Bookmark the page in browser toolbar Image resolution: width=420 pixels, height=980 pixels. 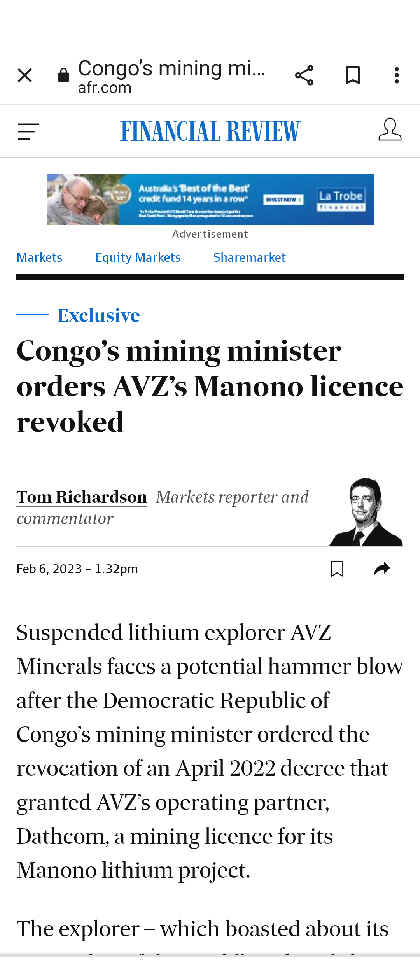pos(353,75)
